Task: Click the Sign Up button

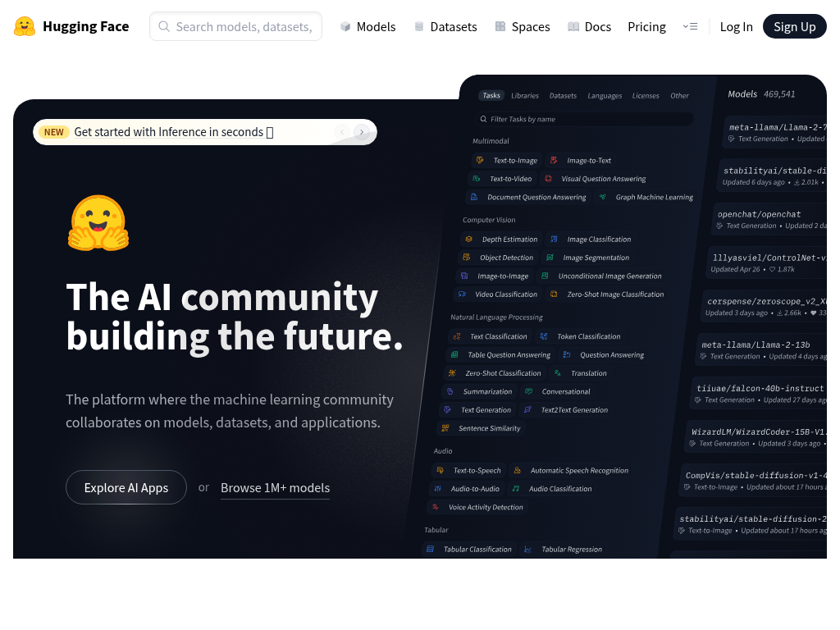Action: tap(794, 27)
